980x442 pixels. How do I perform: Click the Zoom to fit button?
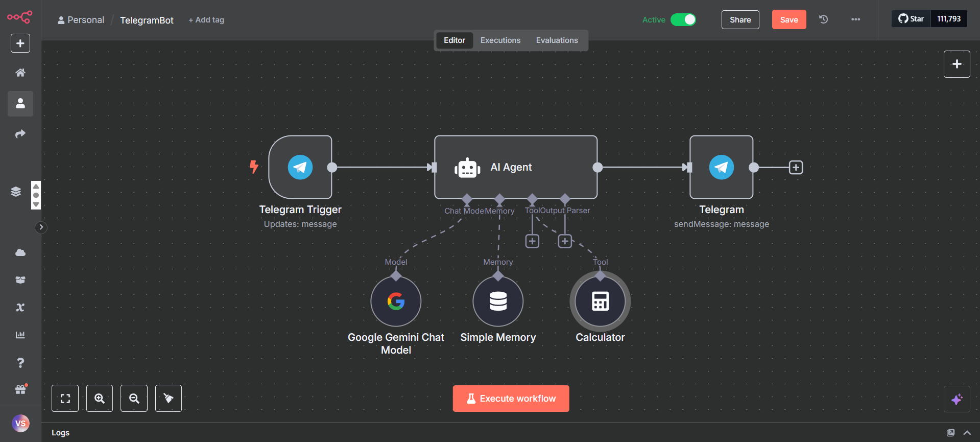65,399
